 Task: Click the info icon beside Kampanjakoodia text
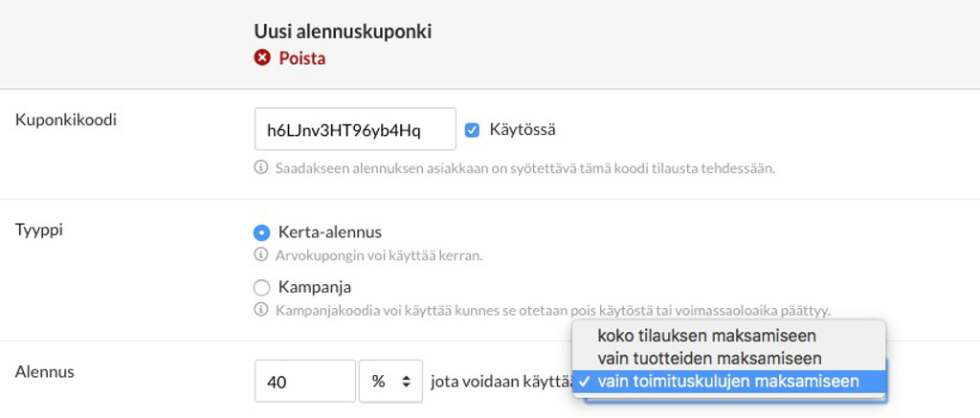coord(260,309)
